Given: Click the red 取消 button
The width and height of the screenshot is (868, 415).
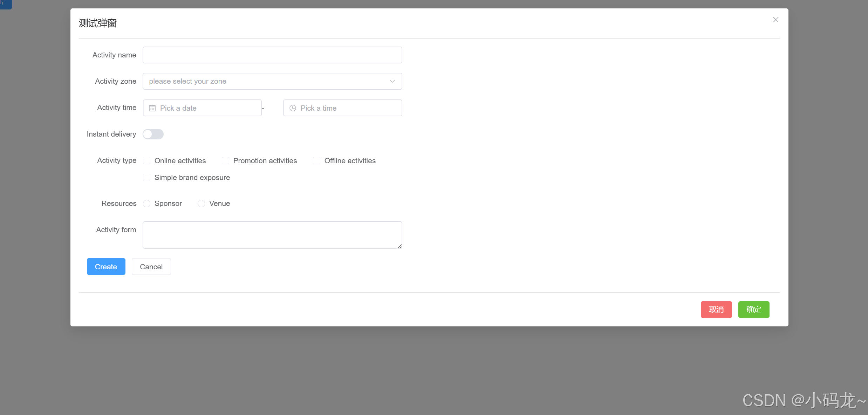Looking at the screenshot, I should coord(716,310).
